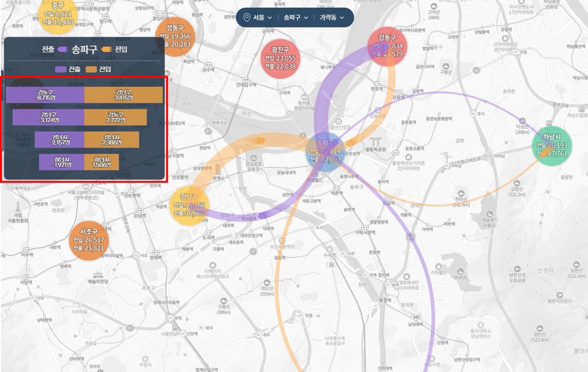Click the 올림픽선수기자촌 2단지아파트 marker icon
Screen dimensions: 588x372
point(408,158)
